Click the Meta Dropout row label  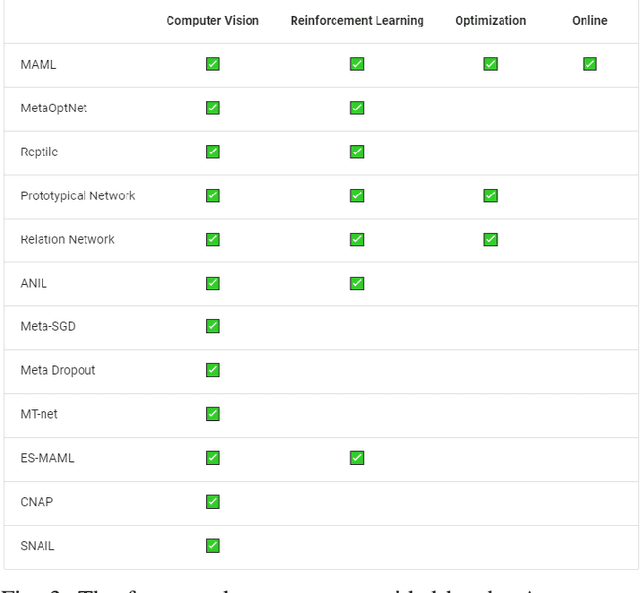point(58,370)
